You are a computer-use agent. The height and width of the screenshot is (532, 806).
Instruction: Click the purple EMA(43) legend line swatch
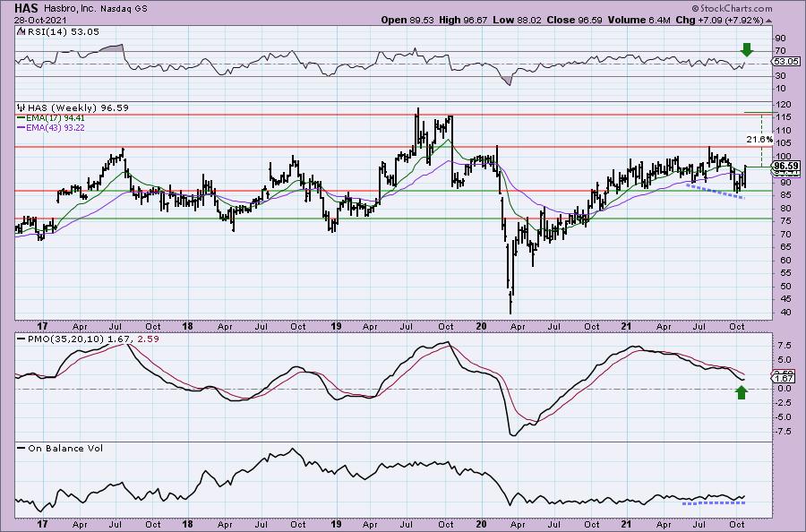click(x=21, y=127)
